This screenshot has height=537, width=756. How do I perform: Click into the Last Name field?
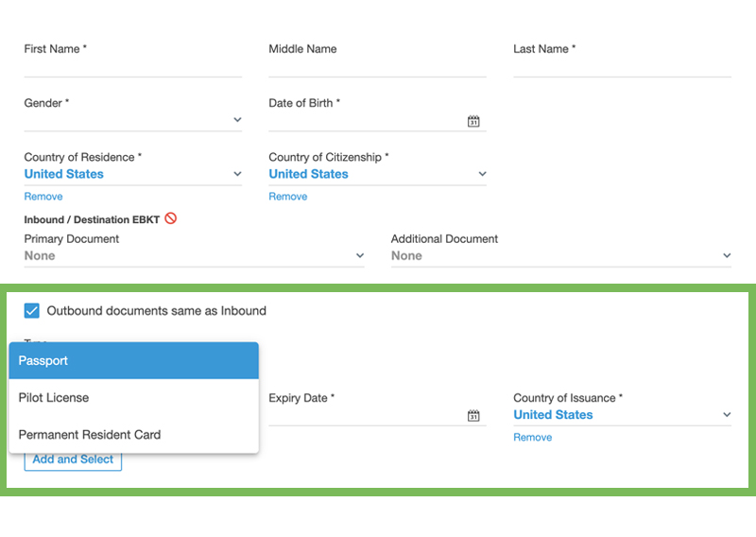coord(622,66)
